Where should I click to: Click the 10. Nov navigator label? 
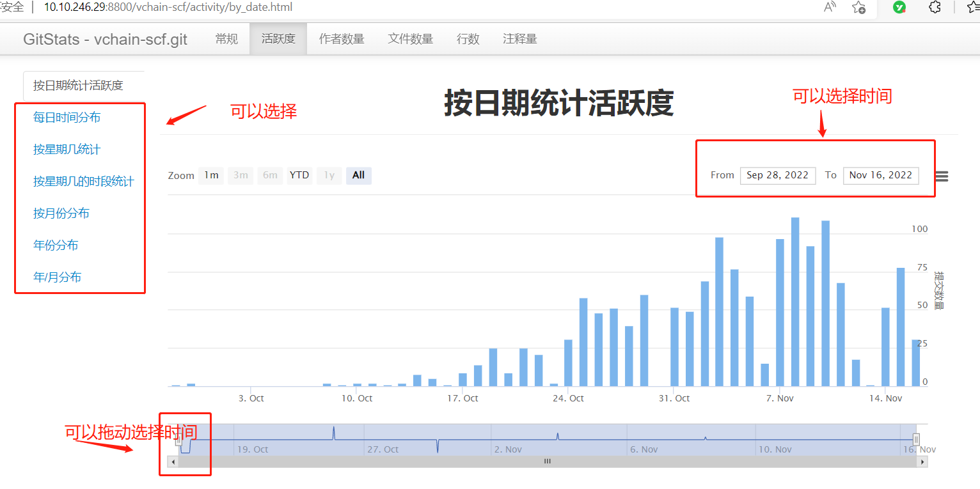[x=775, y=449]
